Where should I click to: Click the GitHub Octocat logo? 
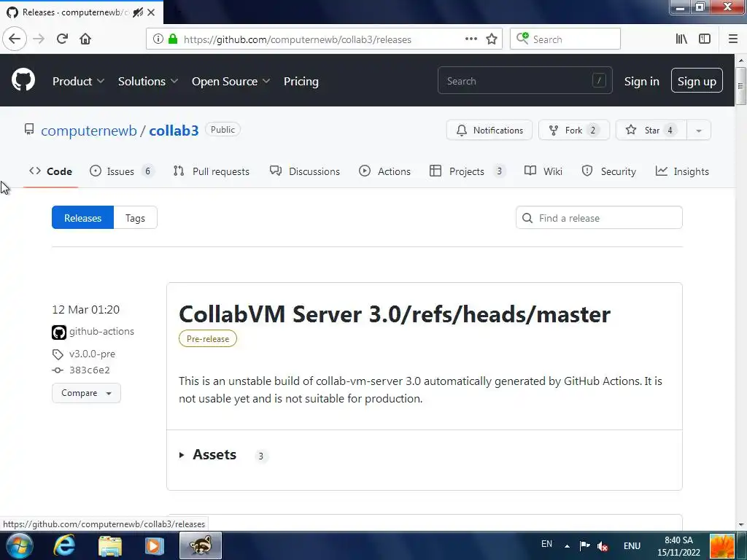(23, 79)
